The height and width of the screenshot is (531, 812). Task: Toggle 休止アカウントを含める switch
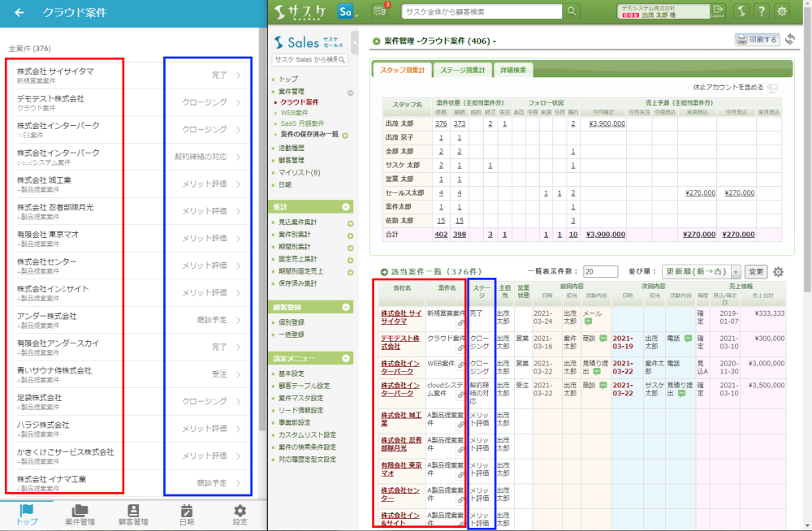[x=771, y=88]
